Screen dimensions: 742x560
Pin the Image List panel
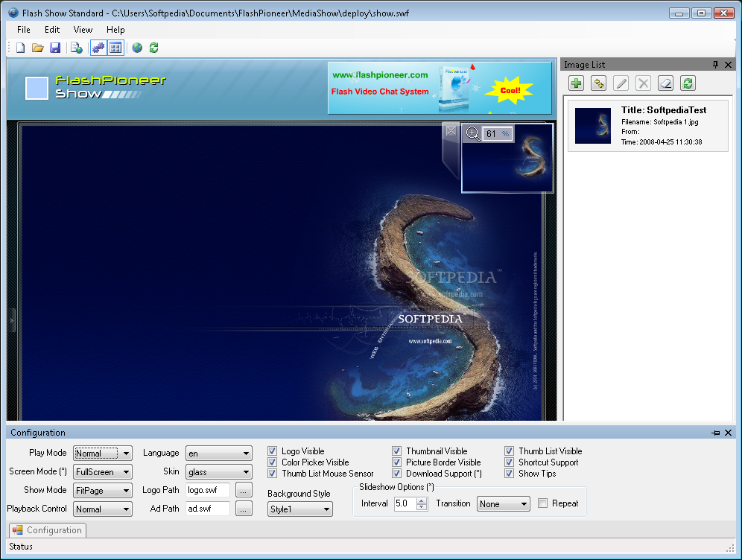(x=715, y=64)
